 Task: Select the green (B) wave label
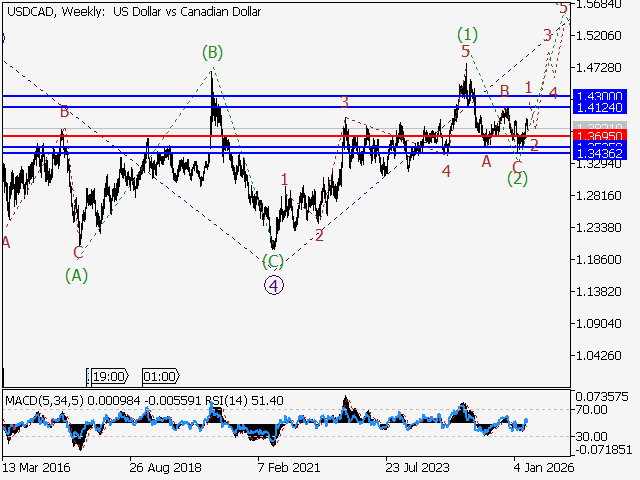click(x=211, y=51)
